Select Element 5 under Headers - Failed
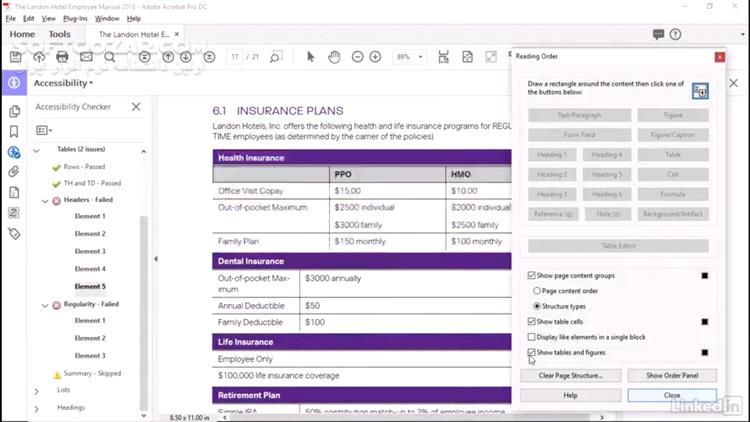750x422 pixels. point(90,286)
